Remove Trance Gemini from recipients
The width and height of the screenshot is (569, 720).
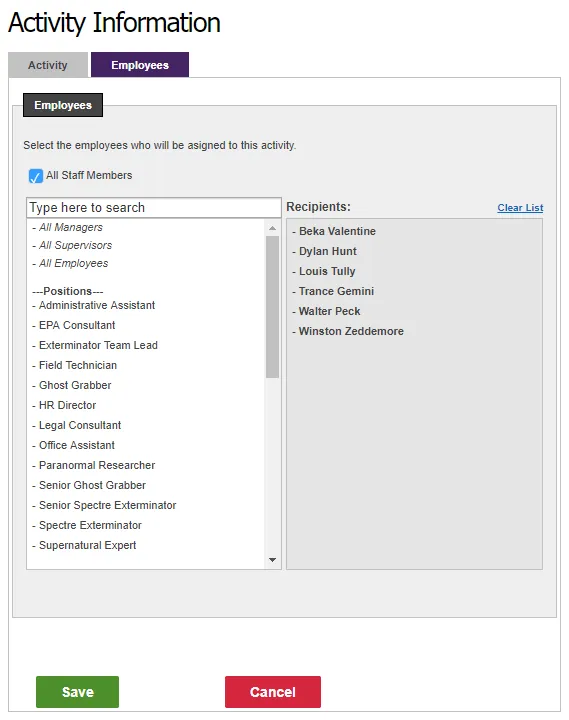point(336,291)
